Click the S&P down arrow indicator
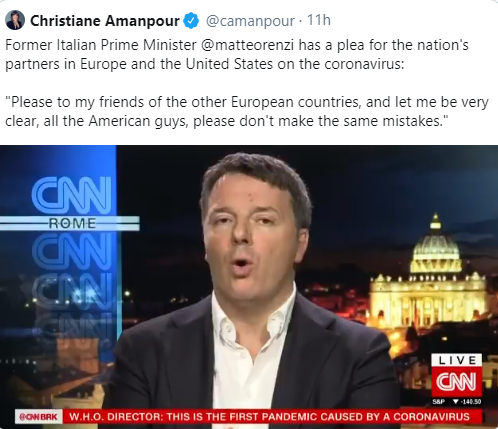Image resolution: width=498 pixels, height=429 pixels. tap(456, 402)
